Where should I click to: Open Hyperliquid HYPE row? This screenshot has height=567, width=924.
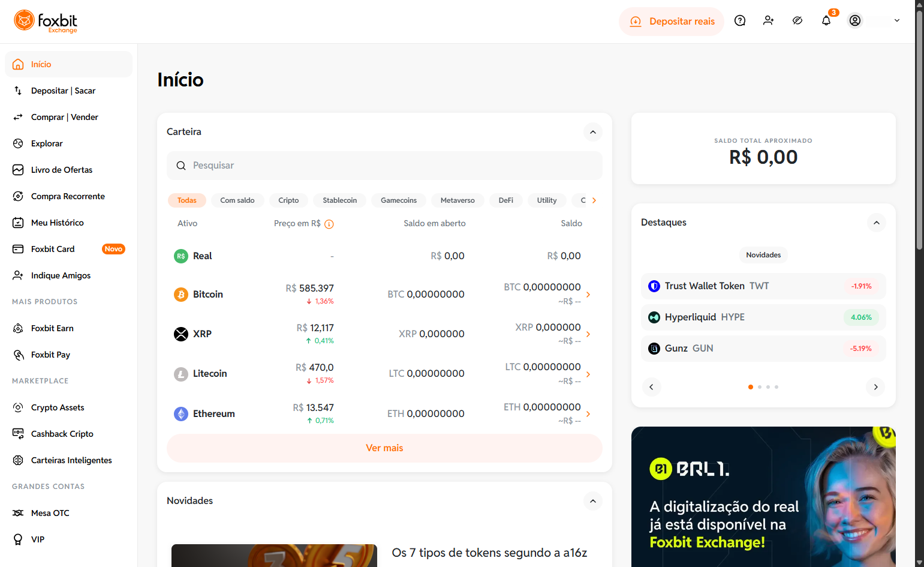tap(763, 317)
